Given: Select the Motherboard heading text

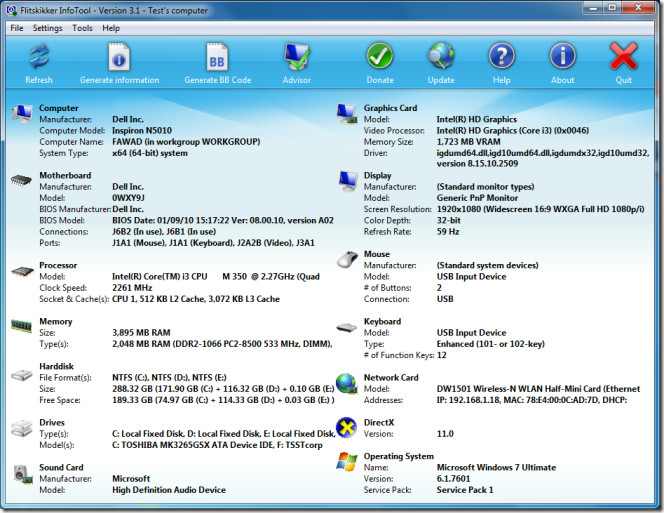Looking at the screenshot, I should [65, 175].
